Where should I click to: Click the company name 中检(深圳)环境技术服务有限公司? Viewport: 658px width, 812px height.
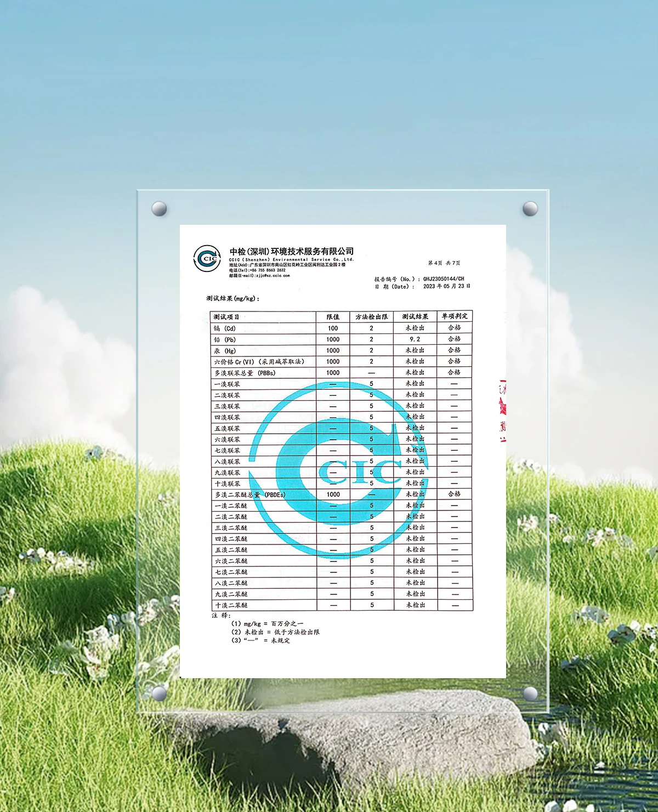pyautogui.click(x=292, y=251)
